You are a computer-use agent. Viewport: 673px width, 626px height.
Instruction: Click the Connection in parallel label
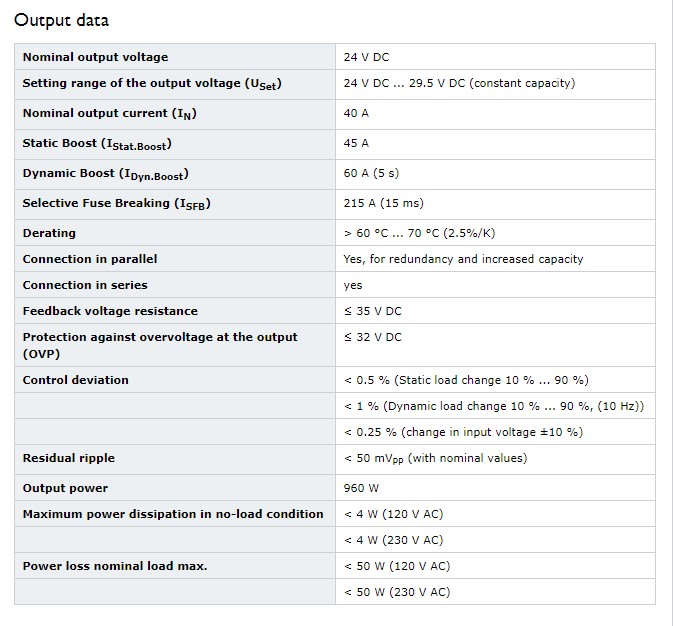click(90, 259)
